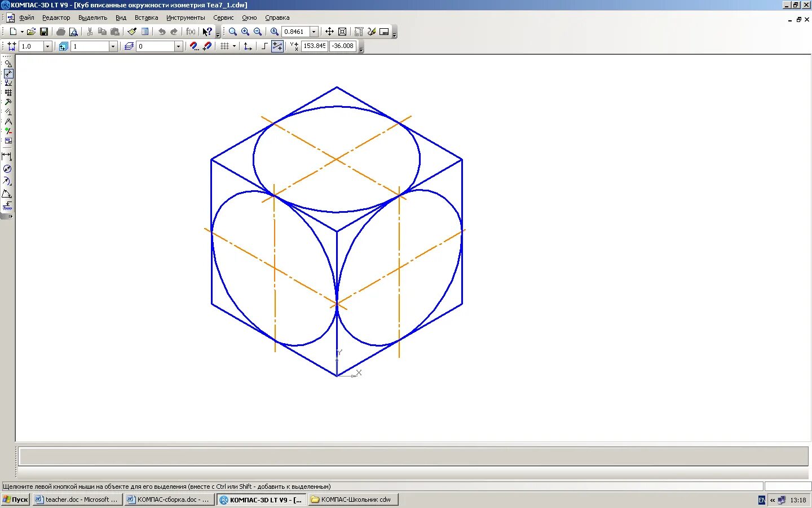Select the angular dimension tool
This screenshot has height=508, width=812.
point(7,194)
